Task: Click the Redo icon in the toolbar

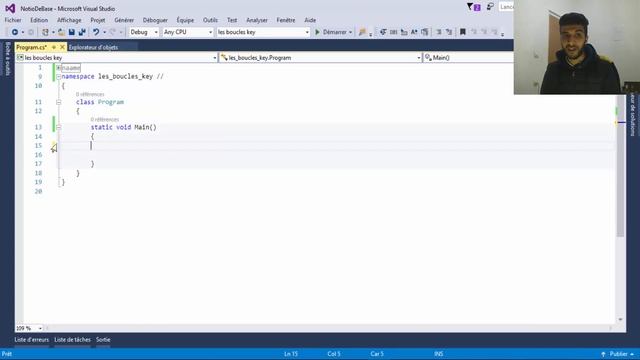Action: click(x=113, y=32)
